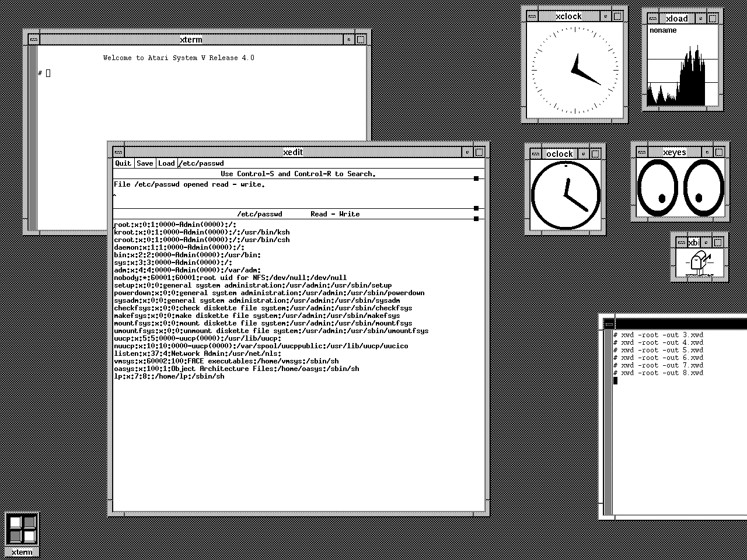Open the oclock window control menu

click(535, 153)
